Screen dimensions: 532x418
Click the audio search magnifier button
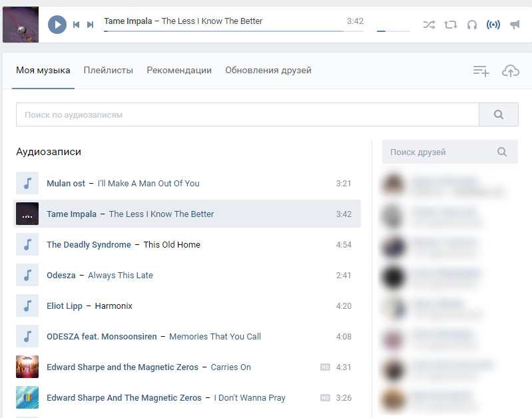499,114
